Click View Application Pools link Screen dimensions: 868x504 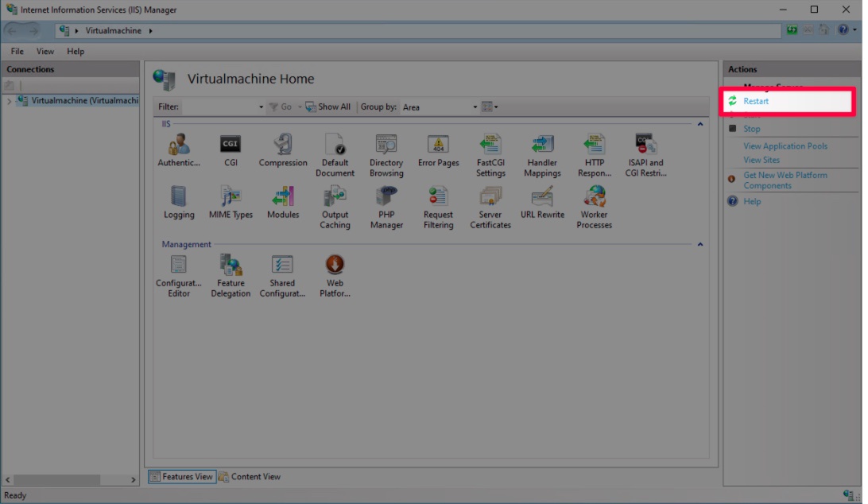785,146
